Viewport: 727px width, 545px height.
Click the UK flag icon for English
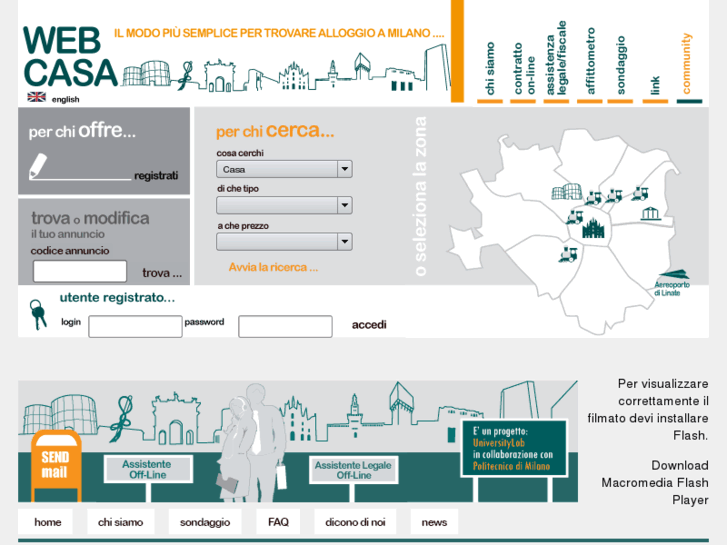[x=36, y=97]
